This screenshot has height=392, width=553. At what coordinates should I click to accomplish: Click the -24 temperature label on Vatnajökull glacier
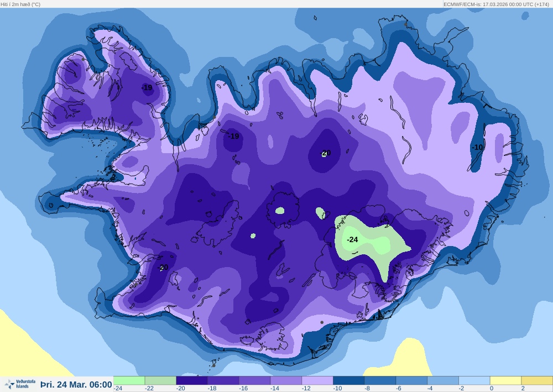[352, 240]
